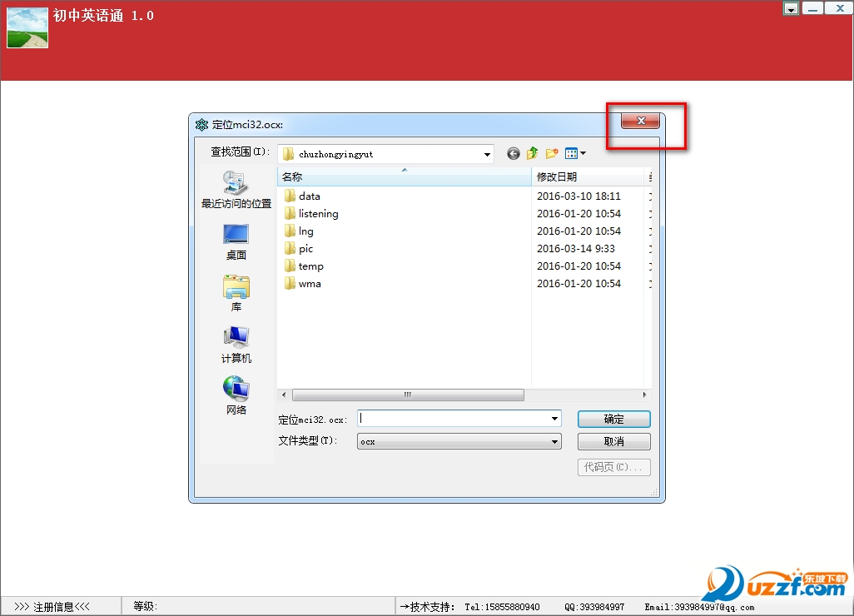Click the QQ:393984997 status text

(x=594, y=607)
